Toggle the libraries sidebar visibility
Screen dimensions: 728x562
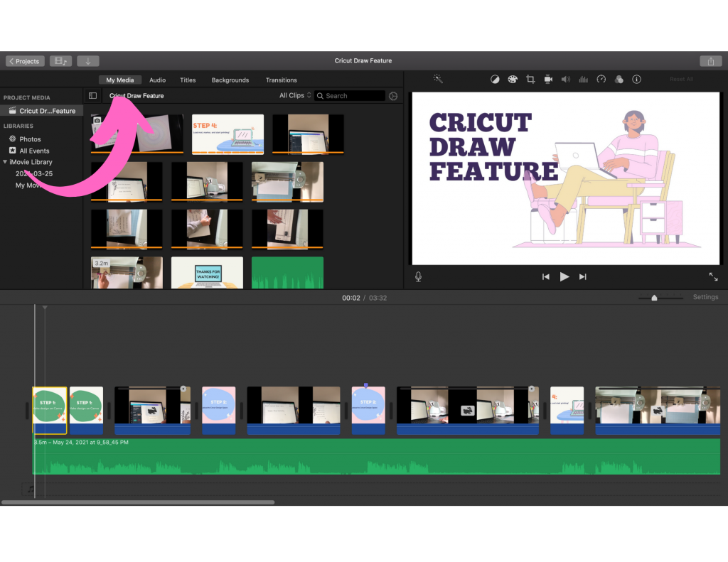93,96
